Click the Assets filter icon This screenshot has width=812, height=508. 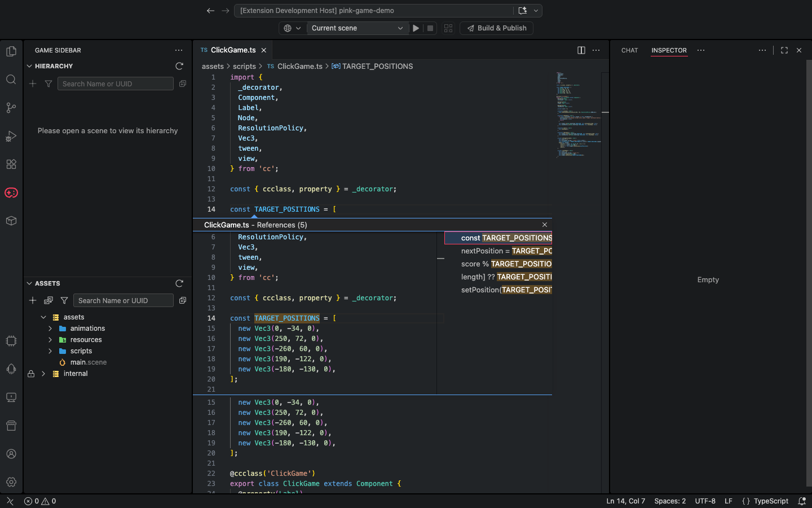[x=64, y=300]
